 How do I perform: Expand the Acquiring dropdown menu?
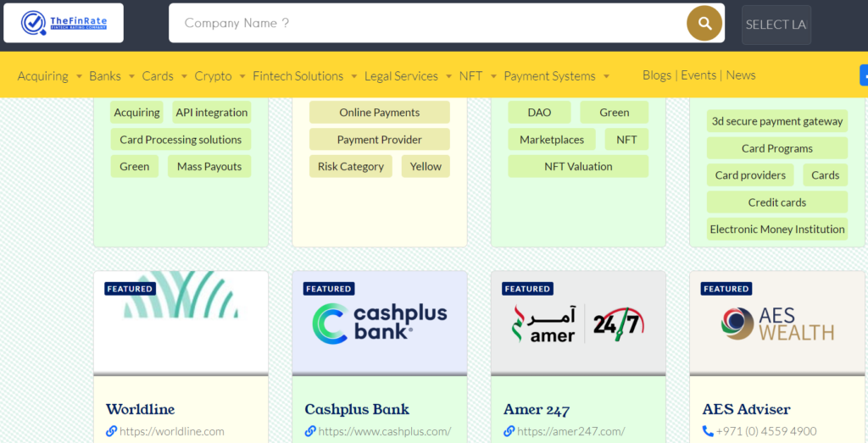[51, 76]
